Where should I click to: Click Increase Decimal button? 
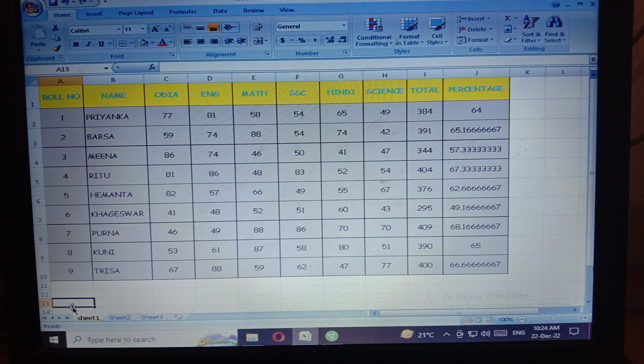click(330, 40)
